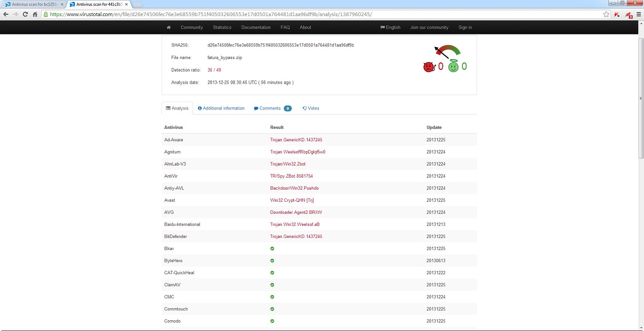644x331 pixels.
Task: Click green check icon in Commtouch row
Action: pos(272,309)
